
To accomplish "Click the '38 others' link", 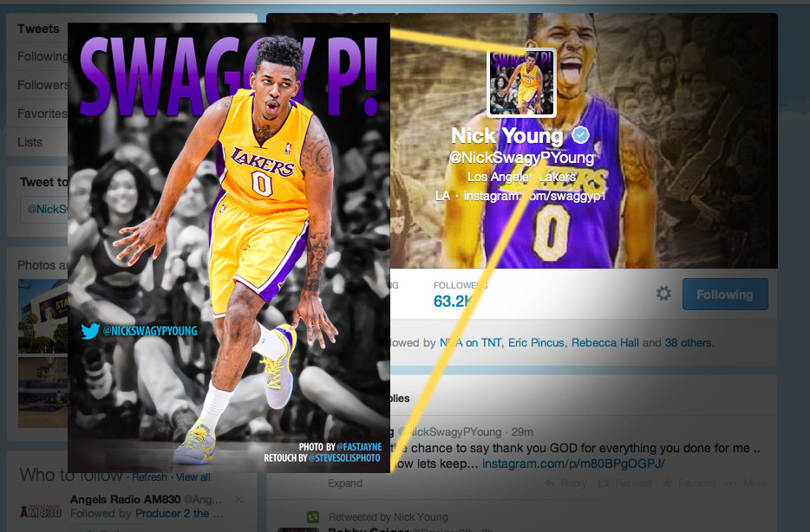I will [688, 342].
